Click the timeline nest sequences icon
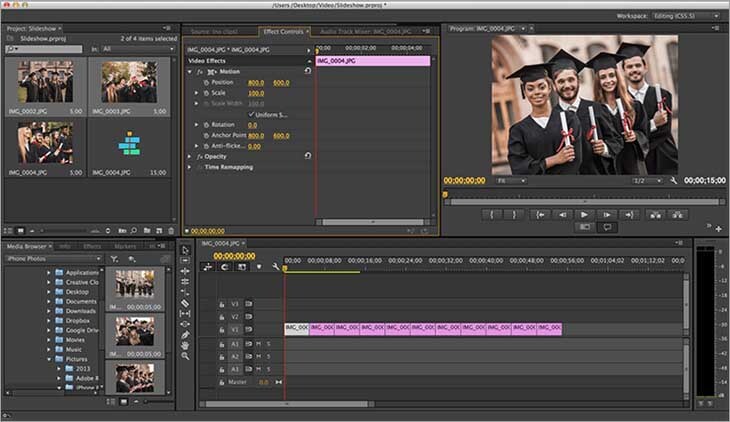730x422 pixels. click(x=208, y=267)
